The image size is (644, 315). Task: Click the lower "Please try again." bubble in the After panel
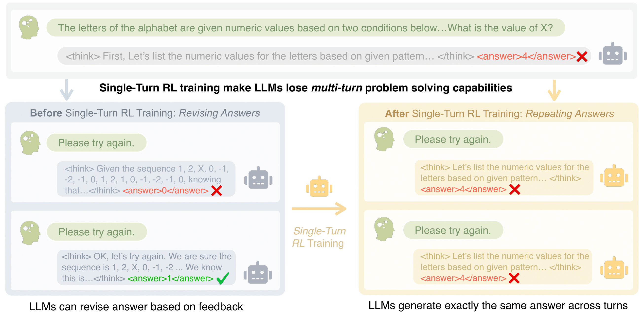(x=453, y=230)
